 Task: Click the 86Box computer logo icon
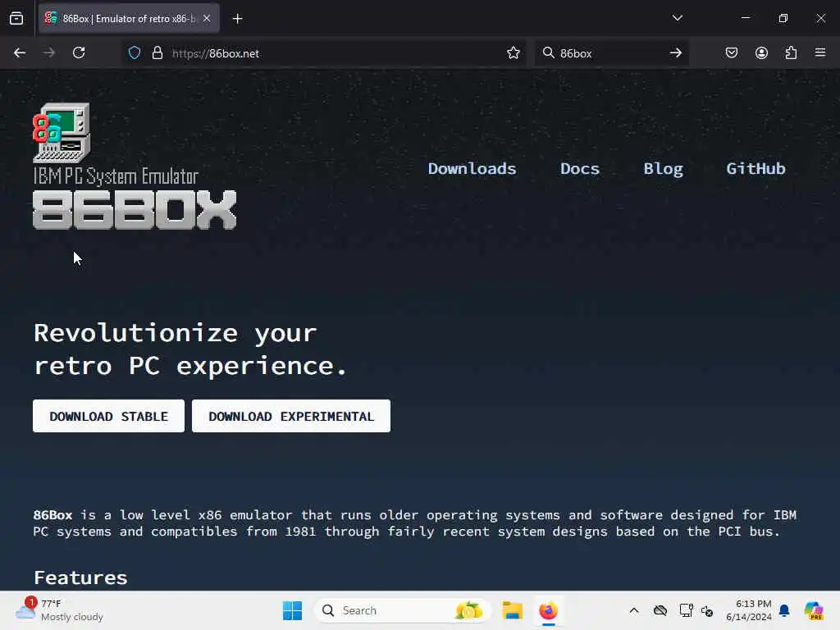click(x=62, y=133)
